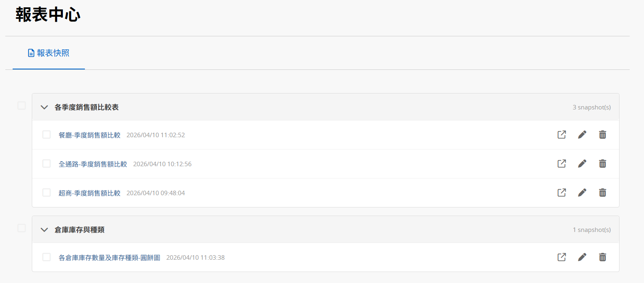Screen dimensions: 644x283
Task: Delete the 超商-季度銷售額比較 snapshot
Action: (x=602, y=193)
